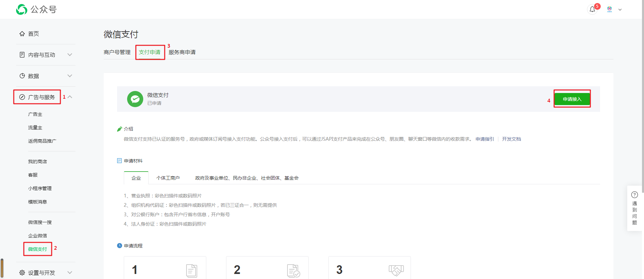Open 微信搜一搜 in sidebar

point(40,222)
